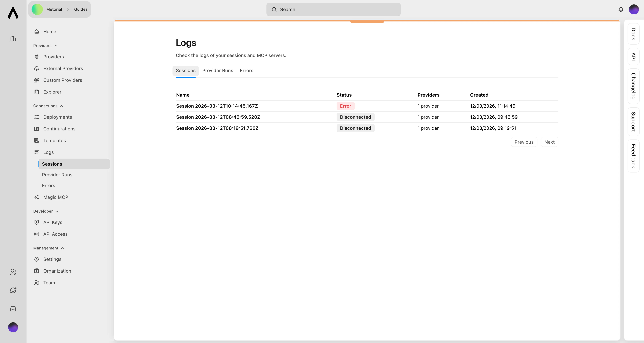Open the External Providers icon
Screen dimensions: 644x343
[x=37, y=68]
